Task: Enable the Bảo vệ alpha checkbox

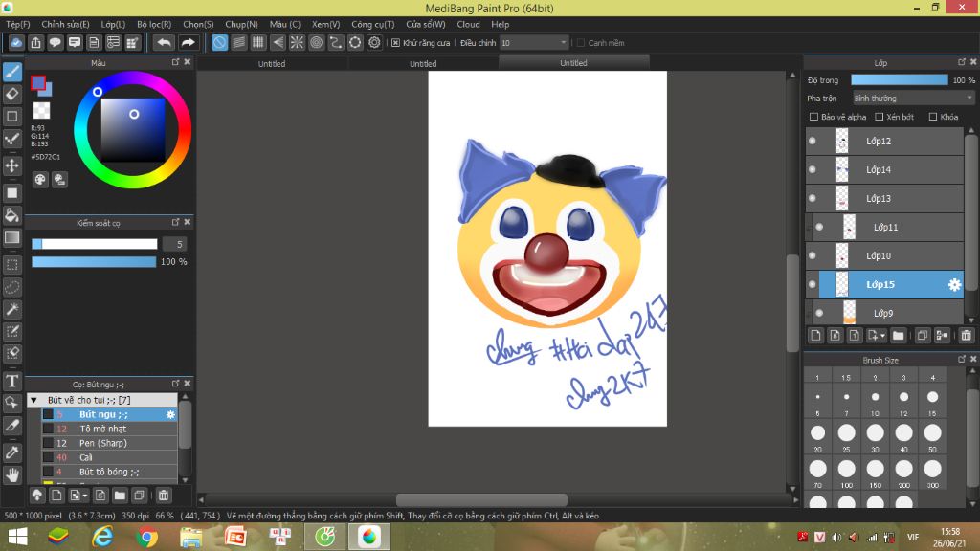Action: [x=814, y=117]
